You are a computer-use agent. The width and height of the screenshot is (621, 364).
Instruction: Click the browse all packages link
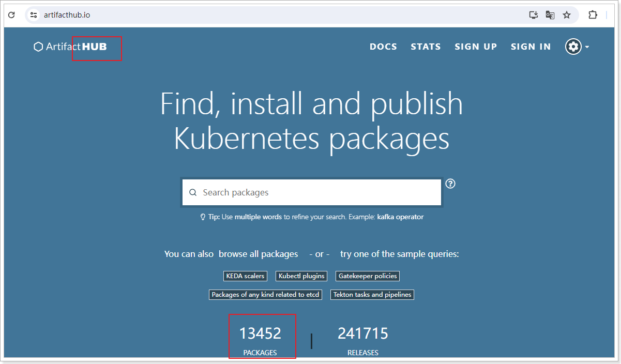(258, 254)
